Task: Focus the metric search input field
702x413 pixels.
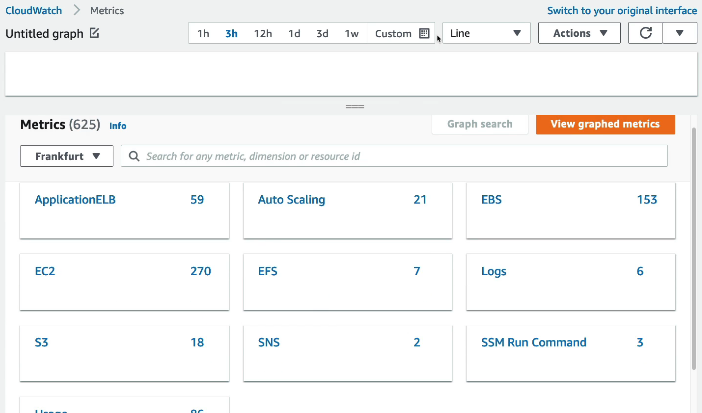Action: click(x=394, y=156)
